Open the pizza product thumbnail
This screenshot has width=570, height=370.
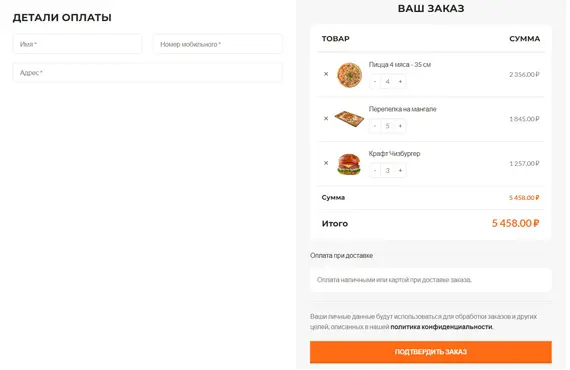click(349, 75)
